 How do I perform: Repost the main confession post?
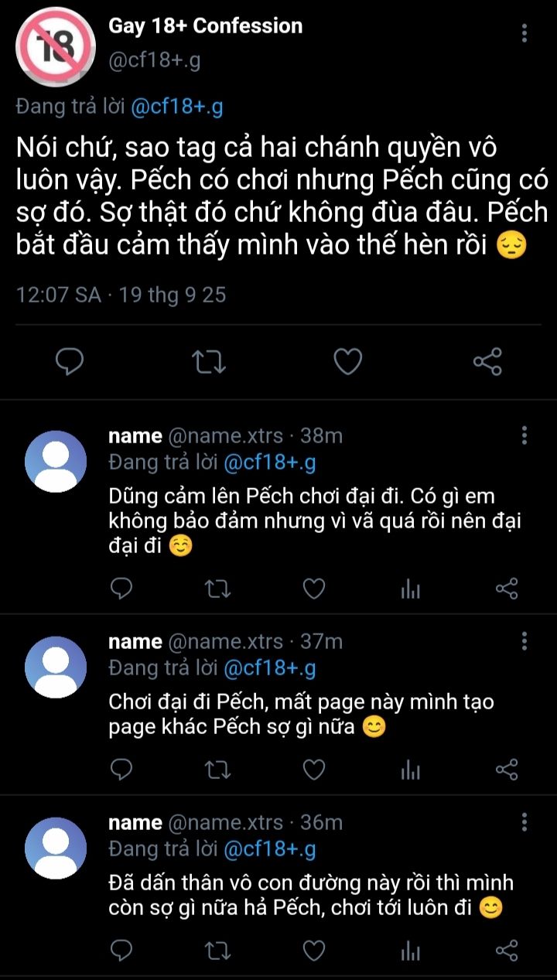(x=209, y=361)
